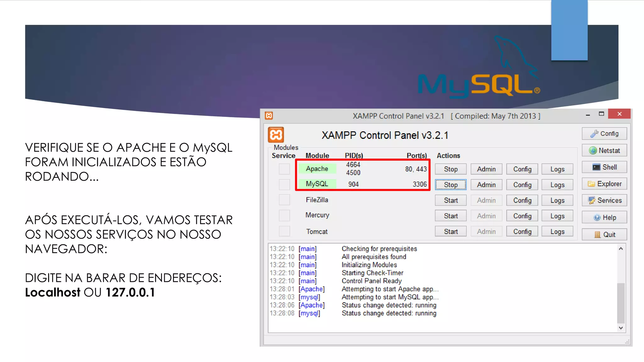The width and height of the screenshot is (644, 362).
Task: Click log line 'Control Panel Ready'
Action: pos(372,281)
